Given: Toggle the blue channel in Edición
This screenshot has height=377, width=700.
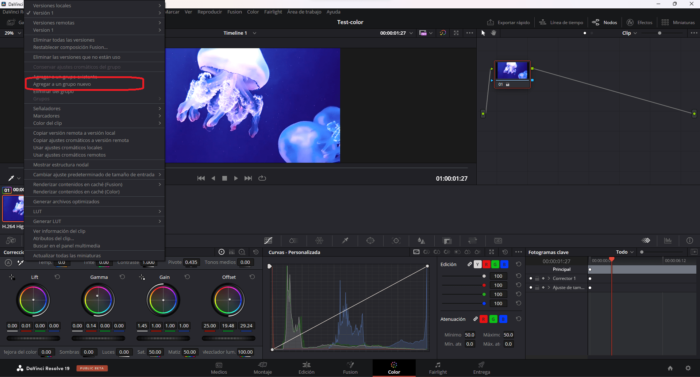Looking at the screenshot, I should (x=504, y=264).
